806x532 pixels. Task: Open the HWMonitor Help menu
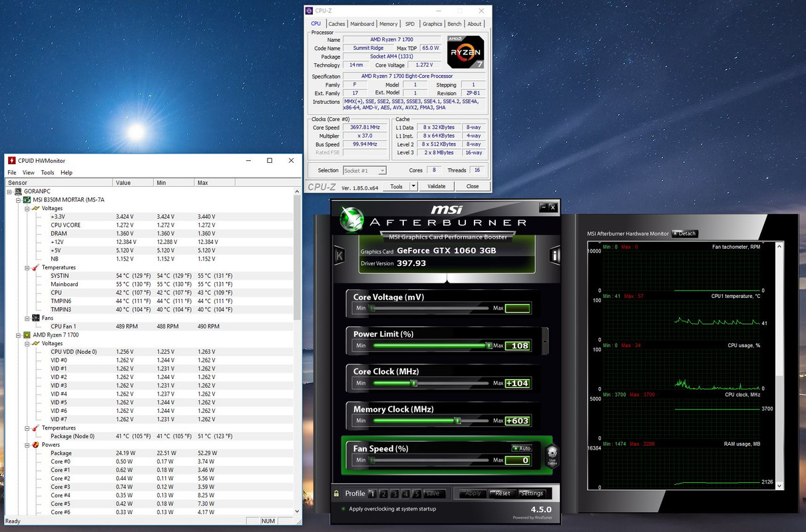pos(67,172)
